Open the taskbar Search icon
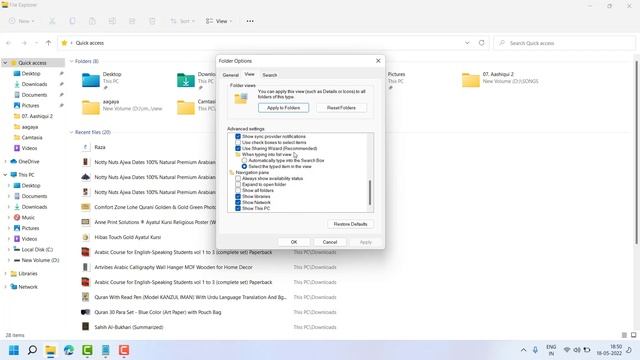The image size is (640, 360). 32,350
